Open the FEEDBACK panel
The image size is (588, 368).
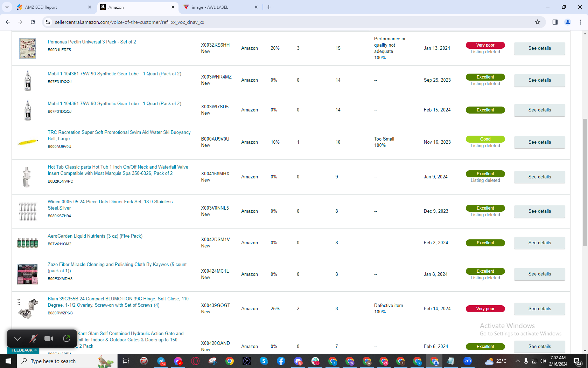tap(22, 350)
